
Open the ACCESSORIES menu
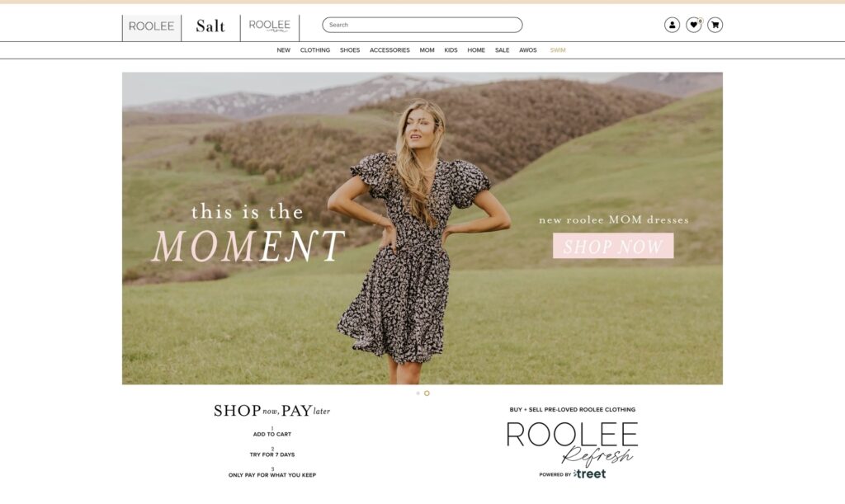(x=389, y=50)
